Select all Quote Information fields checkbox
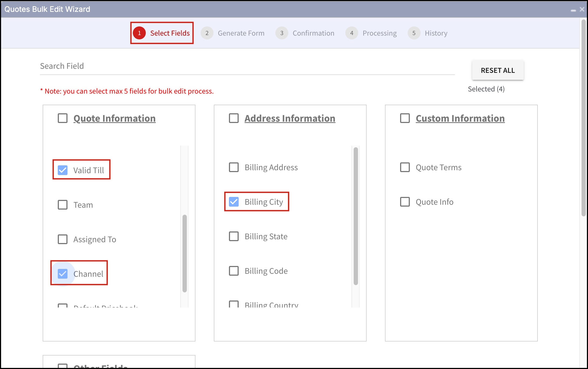The height and width of the screenshot is (369, 588). (63, 118)
